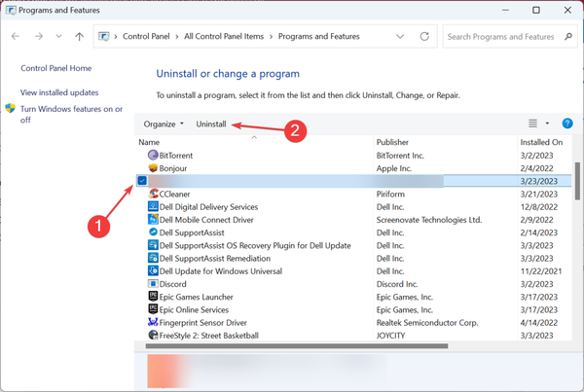Open View installed updates link
Screen dimensions: 584x392
(x=59, y=91)
